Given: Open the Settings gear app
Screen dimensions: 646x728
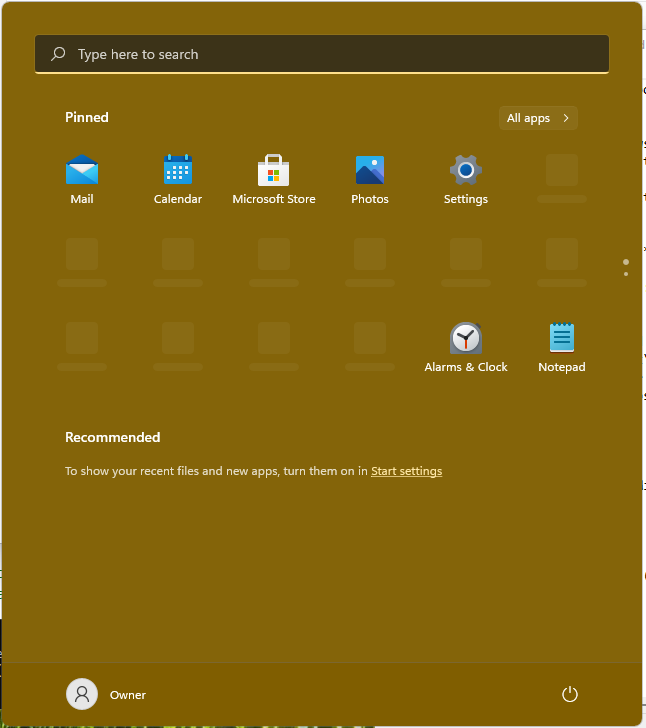Looking at the screenshot, I should click(466, 180).
